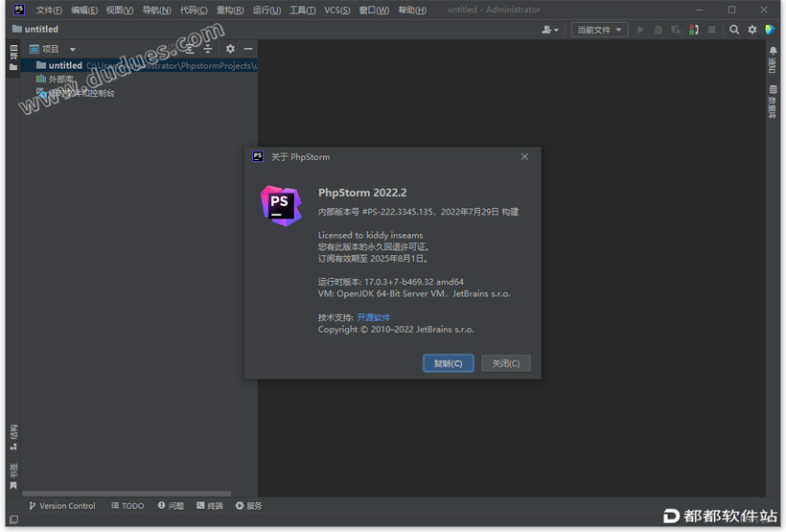Toggle the 项目 side tool window tab
The image size is (786, 532).
[13, 58]
